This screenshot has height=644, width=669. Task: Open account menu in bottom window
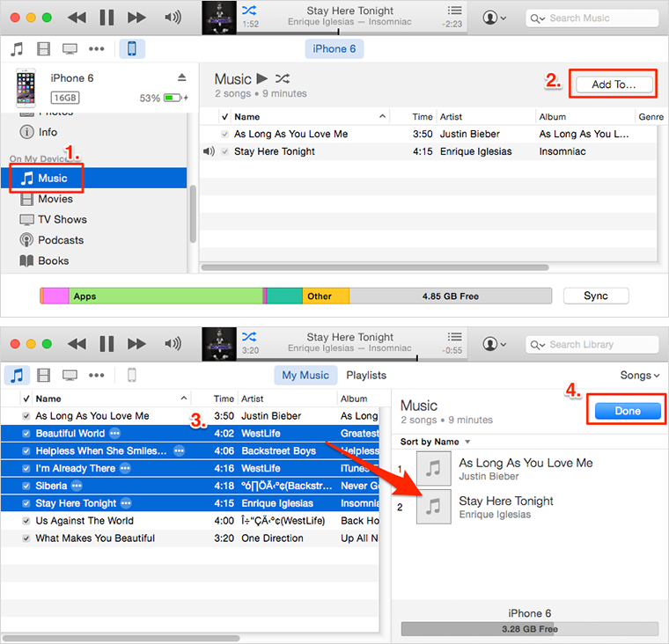(x=495, y=344)
